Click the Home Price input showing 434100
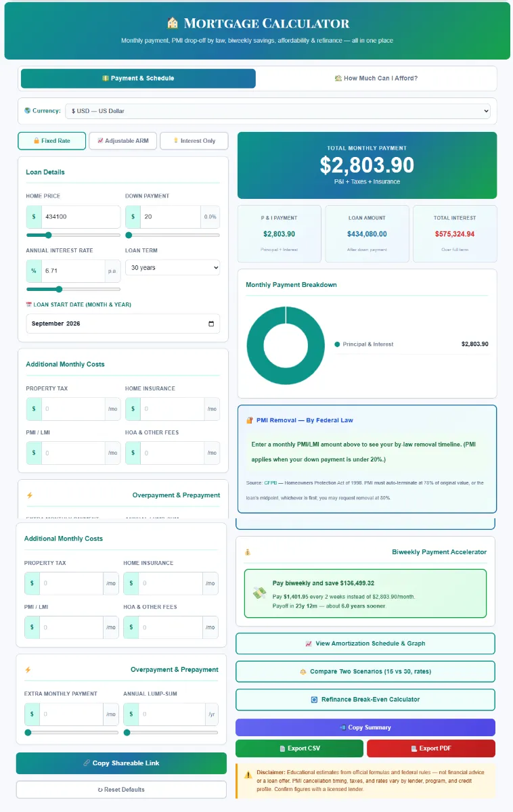The image size is (513, 812). (x=81, y=217)
